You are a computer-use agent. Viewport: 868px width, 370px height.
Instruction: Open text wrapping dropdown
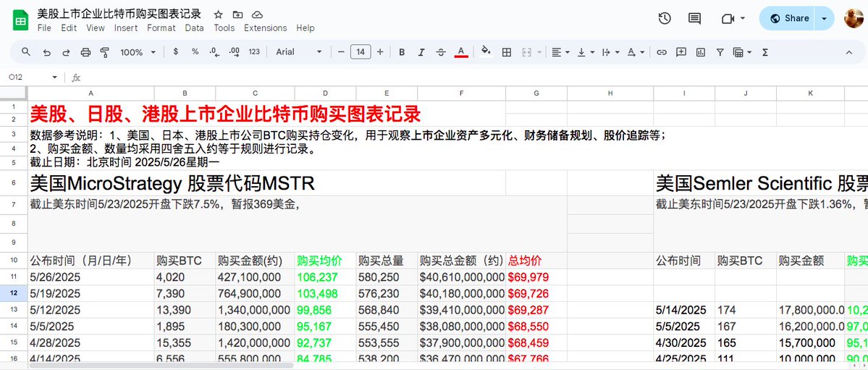click(x=610, y=52)
